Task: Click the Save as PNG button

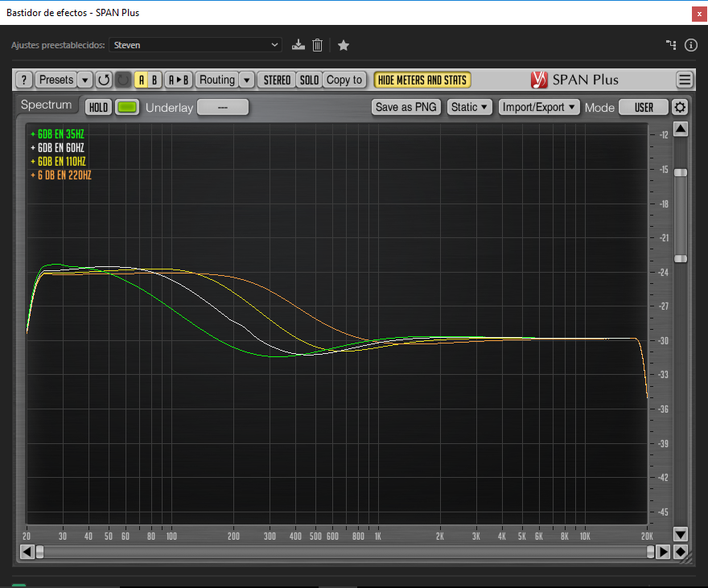Action: point(406,107)
